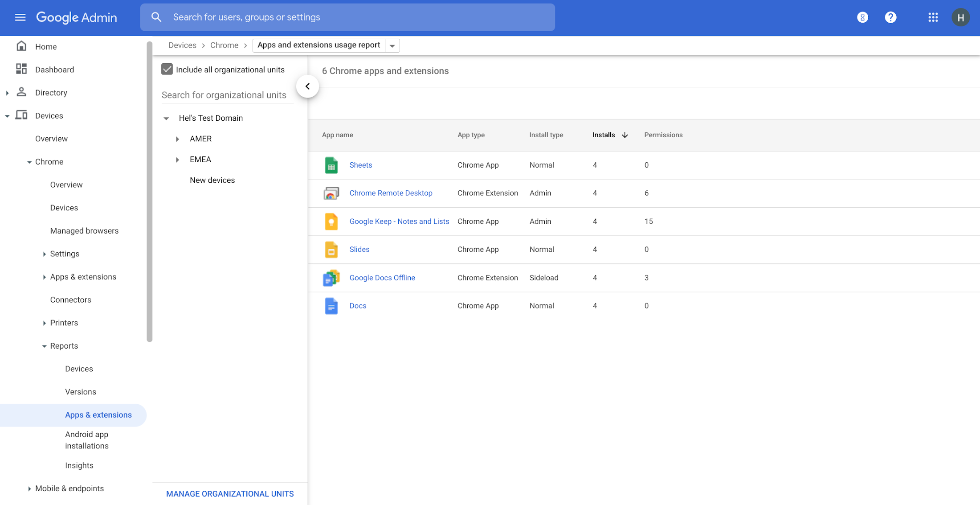Image resolution: width=980 pixels, height=505 pixels.
Task: Click the search magnifier icon
Action: point(156,17)
